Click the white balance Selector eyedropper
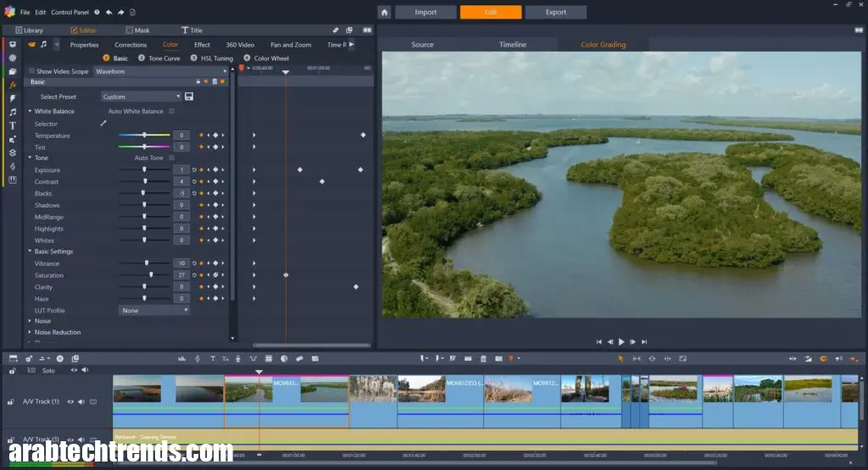The width and height of the screenshot is (868, 470). coord(104,124)
